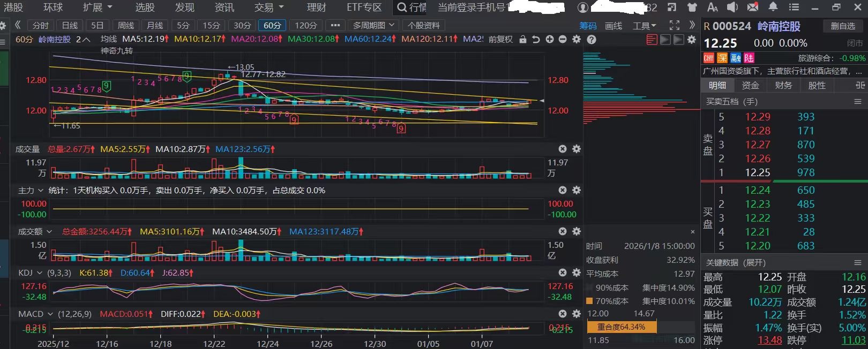The height and width of the screenshot is (349, 868).
Task: Click the fullscreen expand icon
Action: (x=675, y=25)
